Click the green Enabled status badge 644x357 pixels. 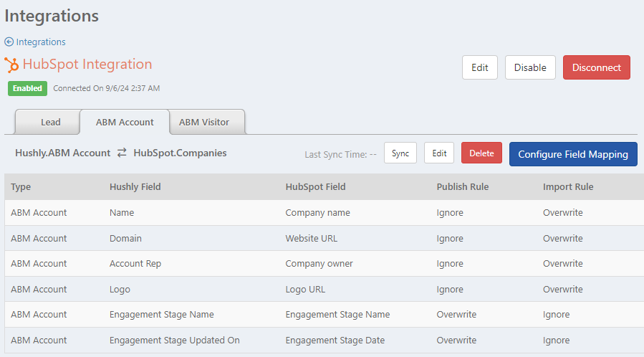tap(27, 88)
